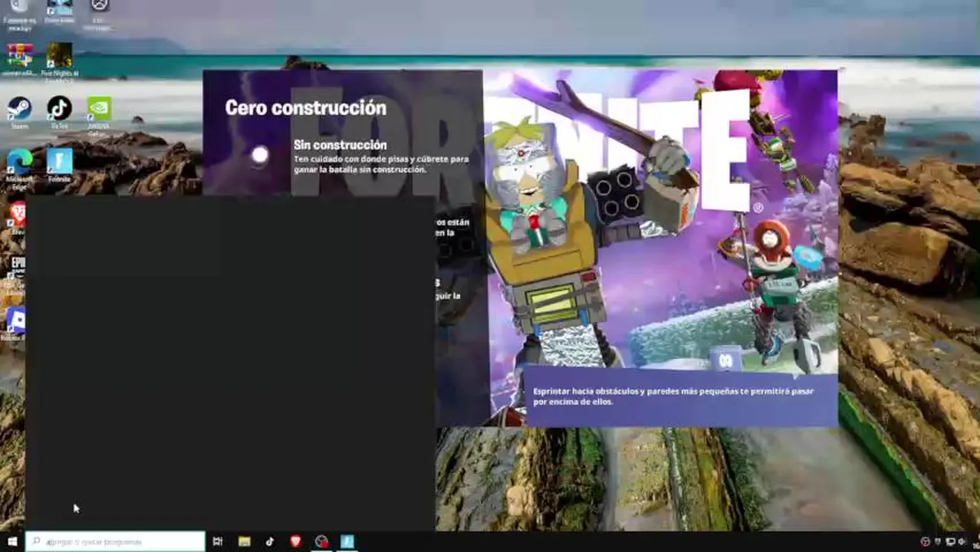Image resolution: width=980 pixels, height=552 pixels.
Task: Open the Windows Start menu
Action: tap(12, 541)
